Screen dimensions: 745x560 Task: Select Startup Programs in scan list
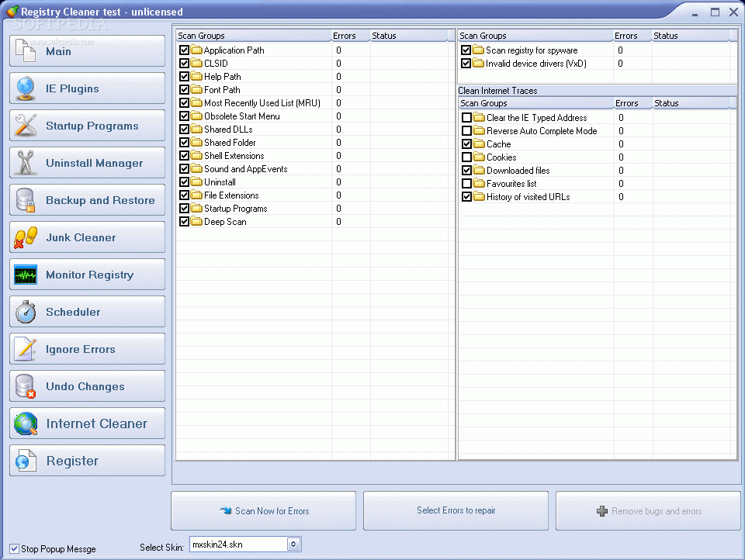315,208
